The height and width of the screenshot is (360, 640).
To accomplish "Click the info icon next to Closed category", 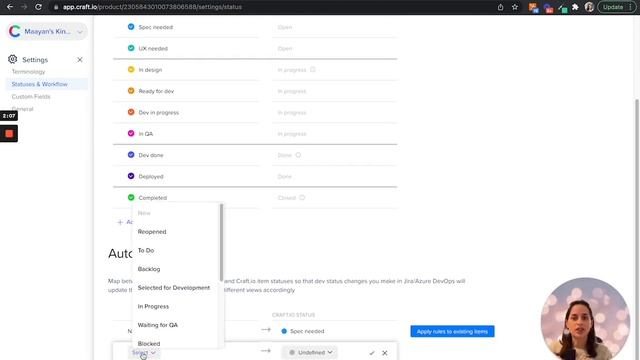I will (x=302, y=198).
